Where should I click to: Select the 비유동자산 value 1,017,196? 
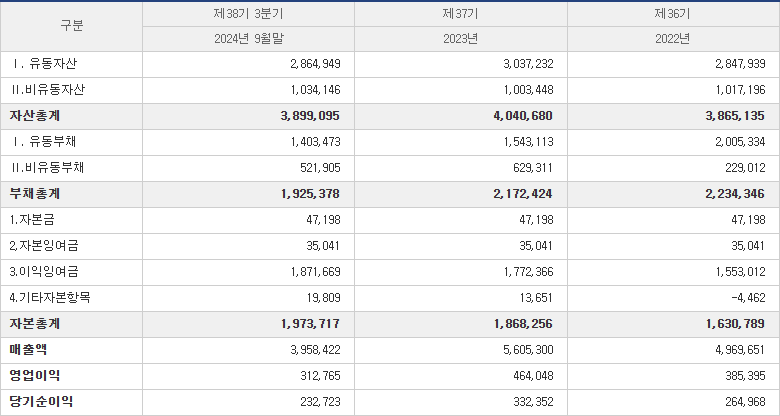(741, 90)
